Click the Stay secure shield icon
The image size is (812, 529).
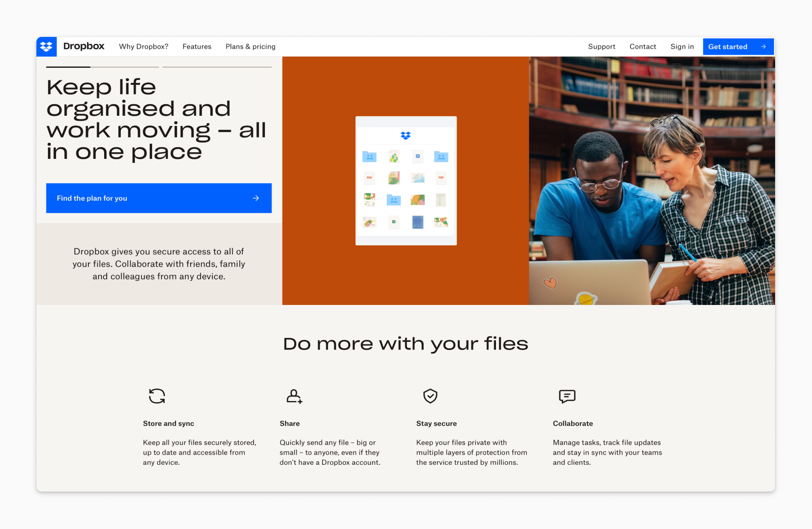430,396
